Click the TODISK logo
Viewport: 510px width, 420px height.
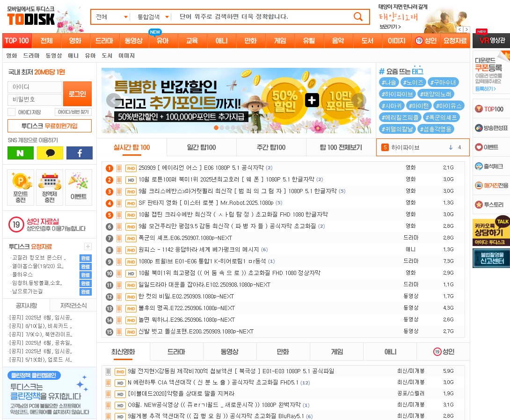point(31,19)
